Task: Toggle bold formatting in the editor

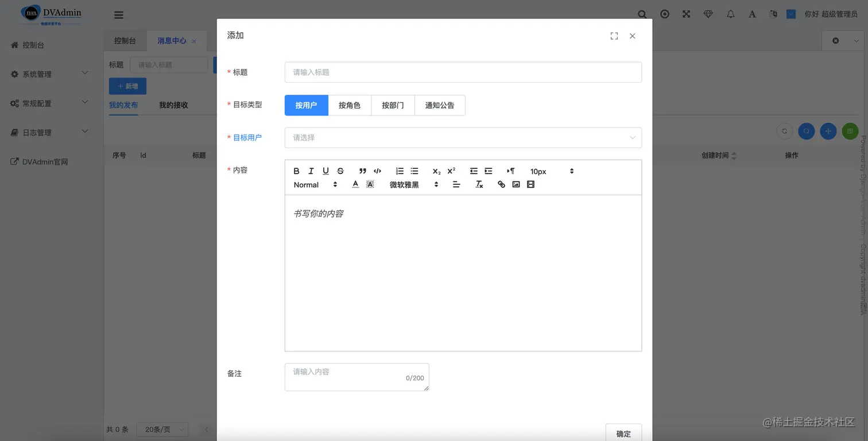Action: tap(297, 171)
